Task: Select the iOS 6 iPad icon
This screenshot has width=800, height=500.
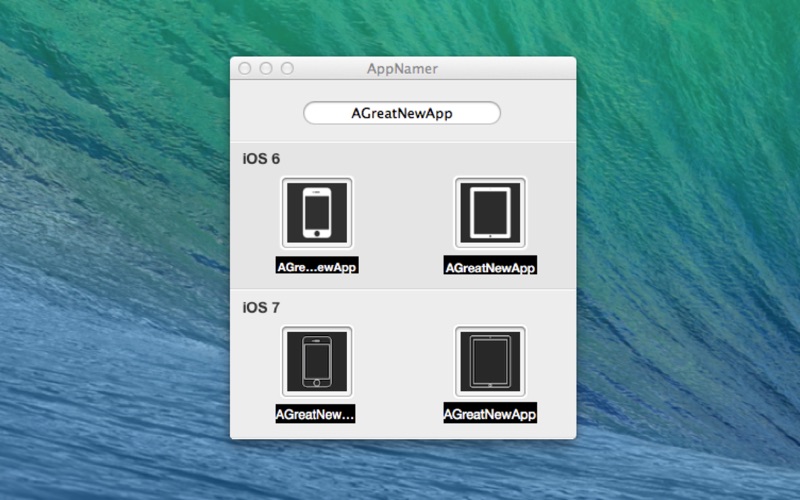Action: point(490,213)
